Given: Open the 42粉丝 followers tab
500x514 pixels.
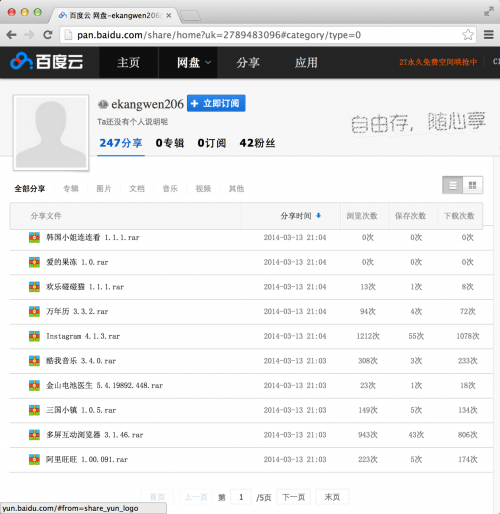Looking at the screenshot, I should [257, 143].
